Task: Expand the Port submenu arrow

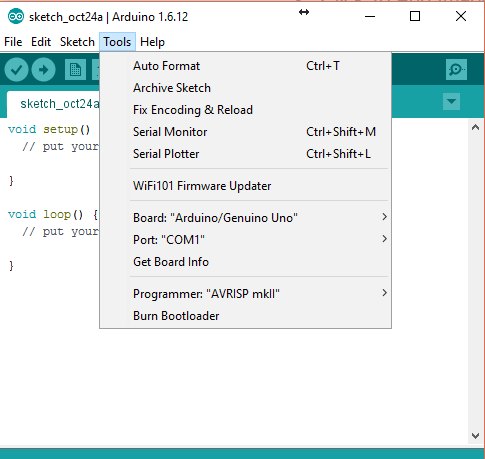Action: point(384,239)
